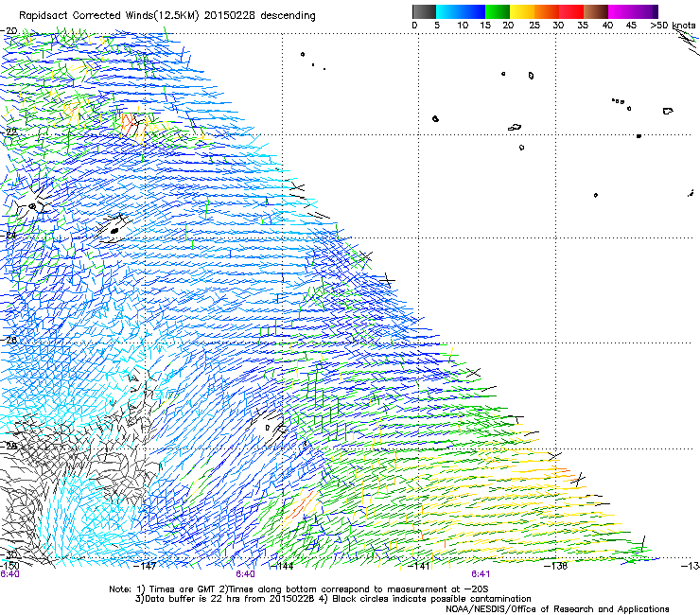Click note 3 'Data buffer is 22 hrs'
700x615 pixels.
225,599
